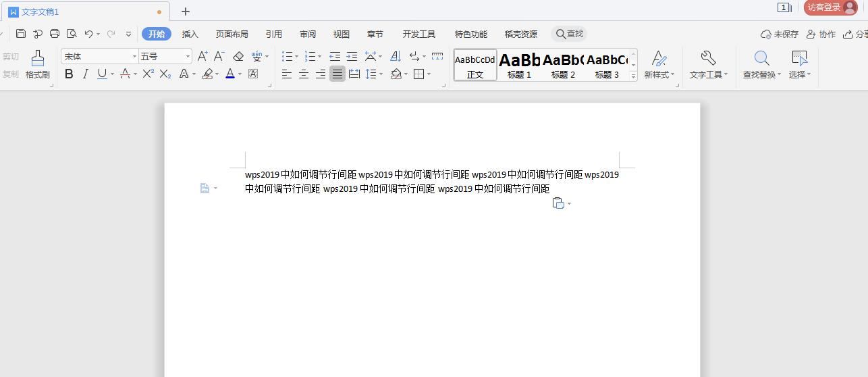
Task: Apply font color with the A swatch
Action: click(230, 74)
